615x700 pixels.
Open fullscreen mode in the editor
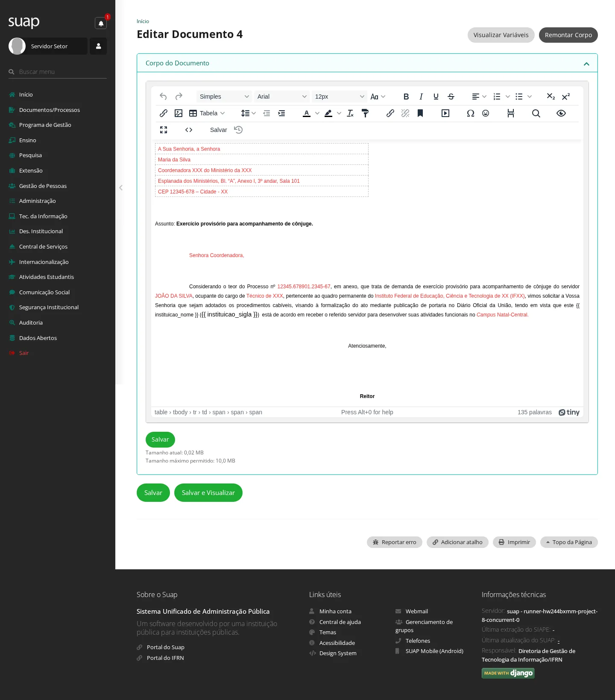click(164, 130)
